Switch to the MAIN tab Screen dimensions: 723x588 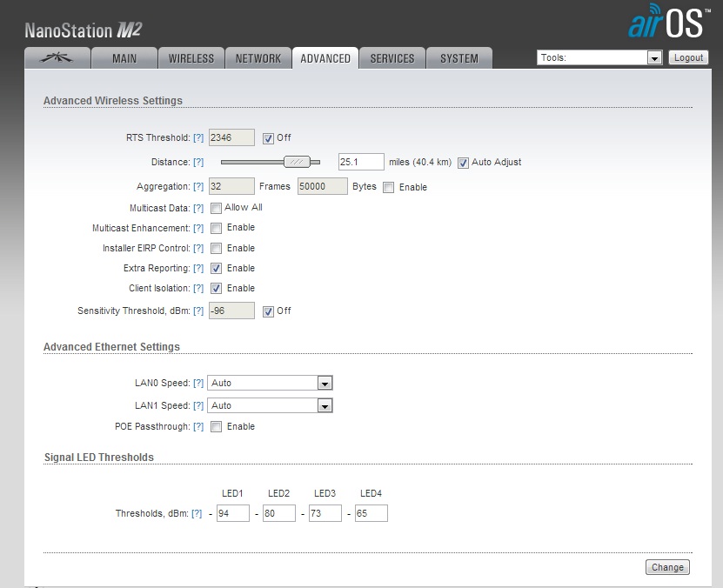(124, 58)
